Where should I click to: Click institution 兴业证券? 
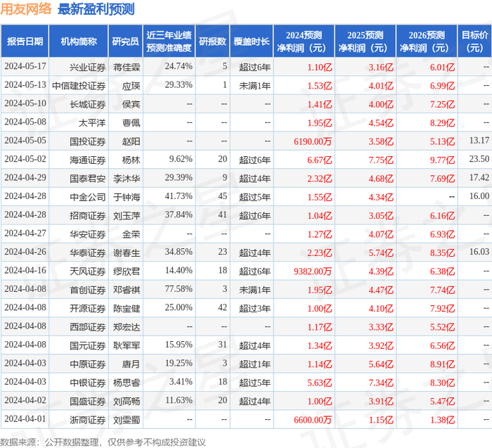[x=88, y=68]
